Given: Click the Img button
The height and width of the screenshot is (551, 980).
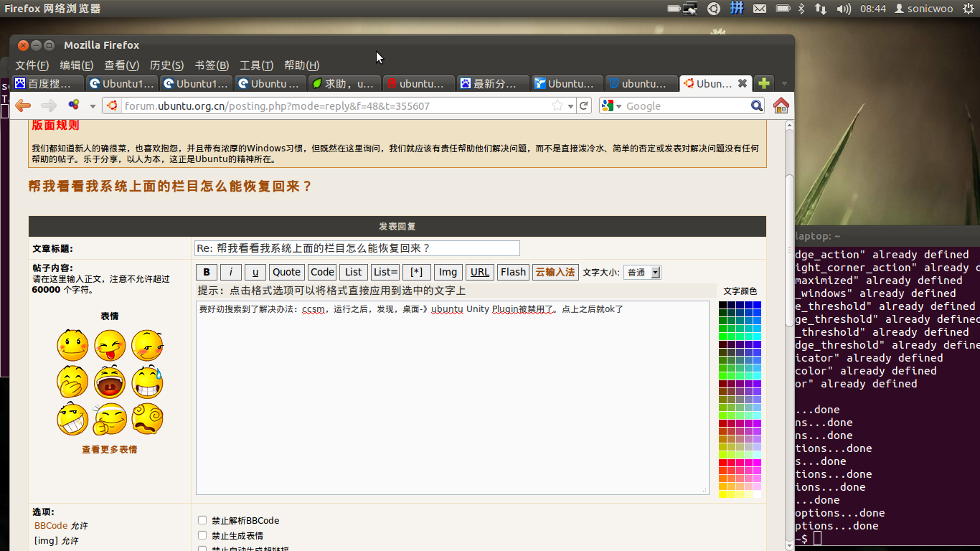Looking at the screenshot, I should pos(448,272).
